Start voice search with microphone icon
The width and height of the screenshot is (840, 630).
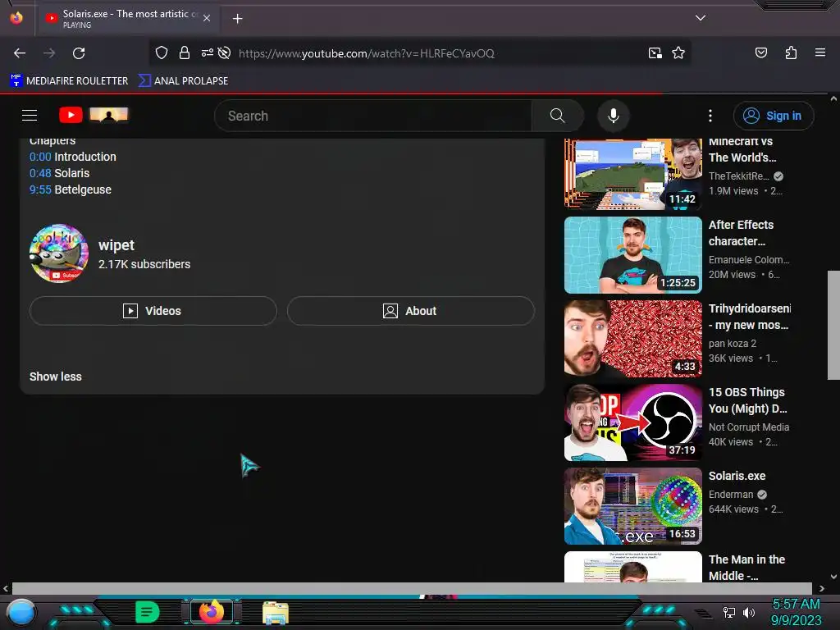tap(614, 116)
